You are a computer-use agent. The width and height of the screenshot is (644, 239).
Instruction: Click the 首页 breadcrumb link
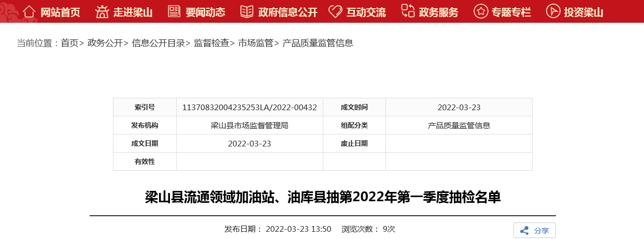click(69, 43)
